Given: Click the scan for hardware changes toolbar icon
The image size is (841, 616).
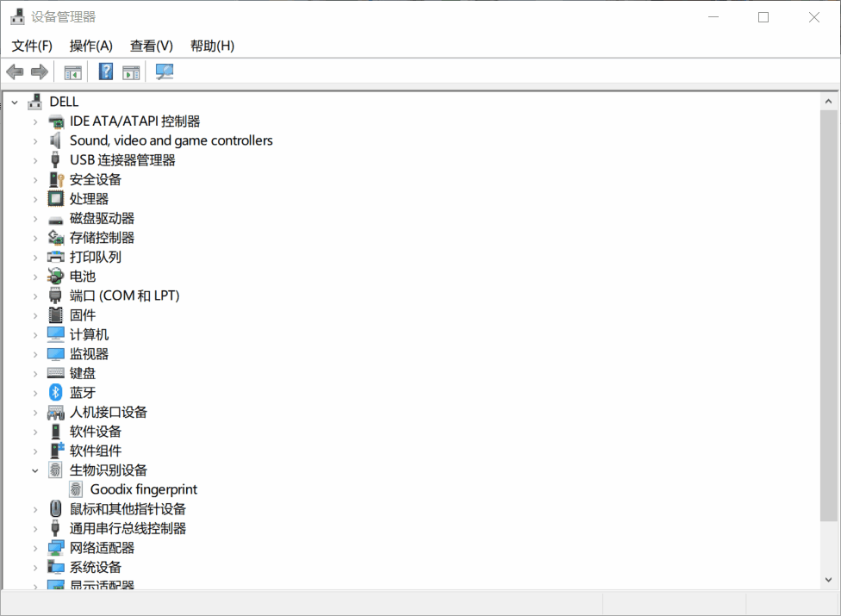Looking at the screenshot, I should click(164, 72).
